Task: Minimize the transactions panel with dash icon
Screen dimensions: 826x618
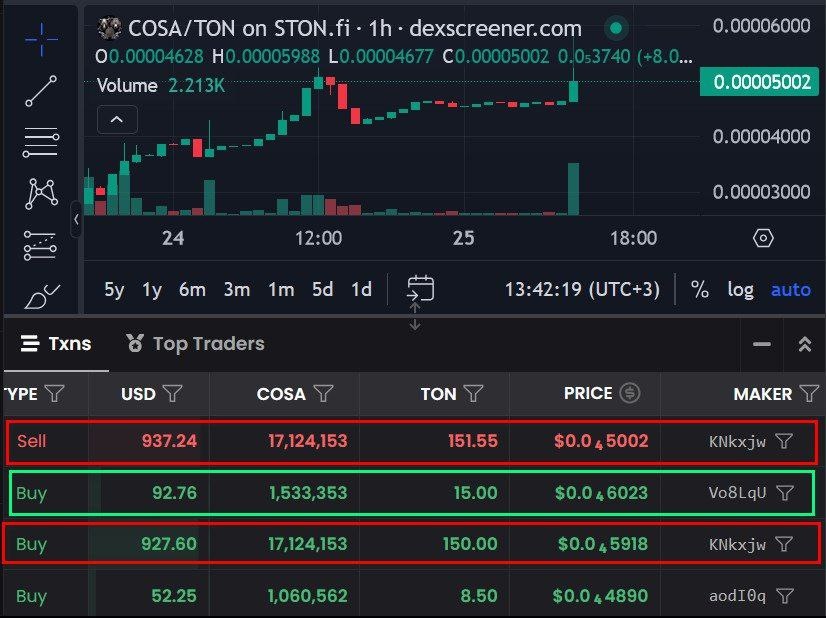Action: pos(762,344)
